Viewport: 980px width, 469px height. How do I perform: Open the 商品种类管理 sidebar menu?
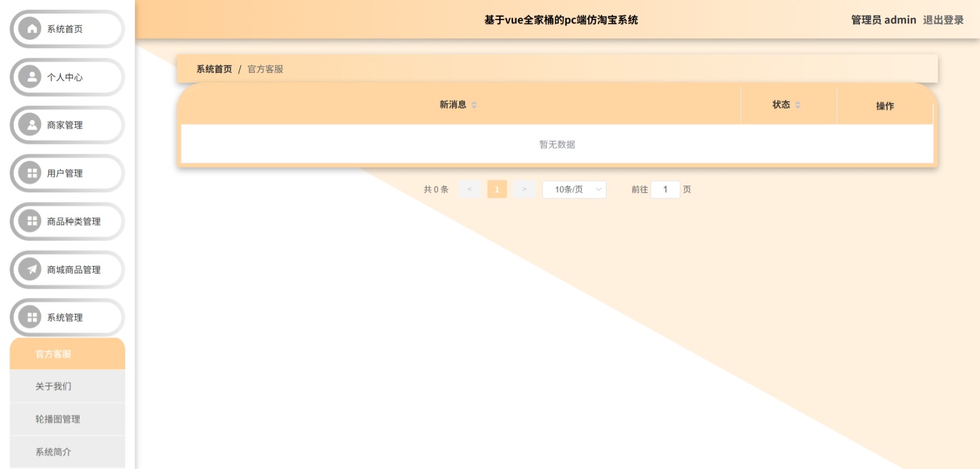(67, 221)
